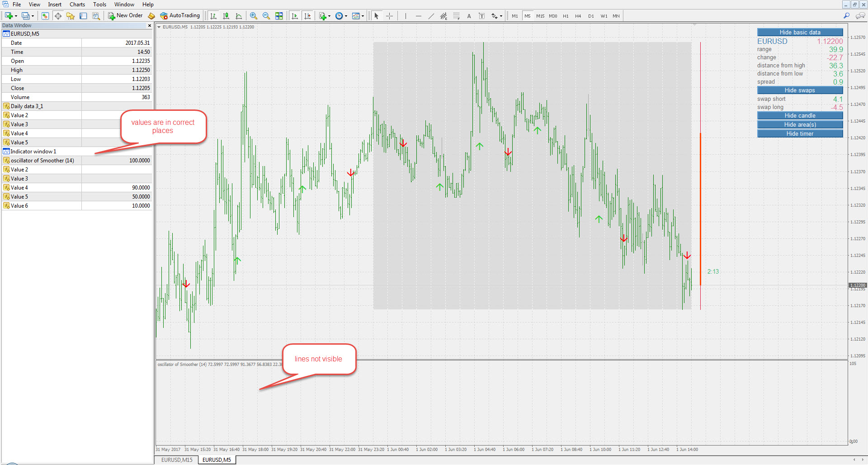
Task: Select the line chart display icon
Action: (239, 16)
